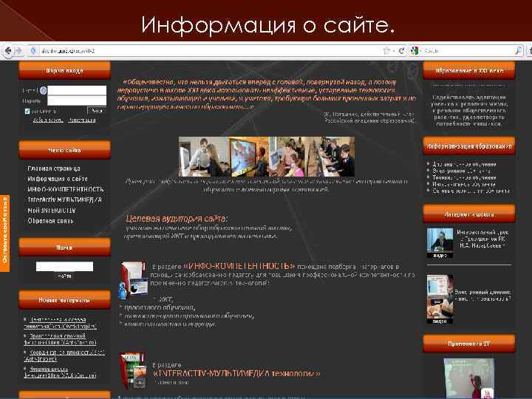The width and height of the screenshot is (532, 399).
Task: Click the Образование в XXI веке block header
Action: click(x=469, y=71)
